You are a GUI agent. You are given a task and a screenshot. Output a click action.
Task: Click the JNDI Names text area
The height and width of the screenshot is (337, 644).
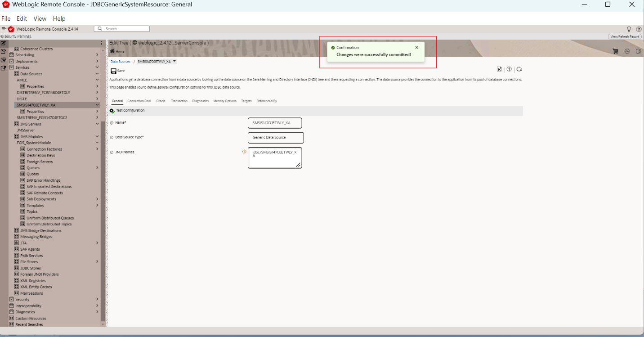275,158
